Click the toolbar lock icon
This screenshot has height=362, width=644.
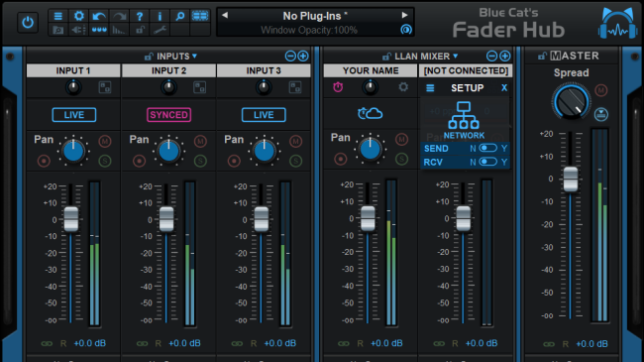(x=140, y=30)
